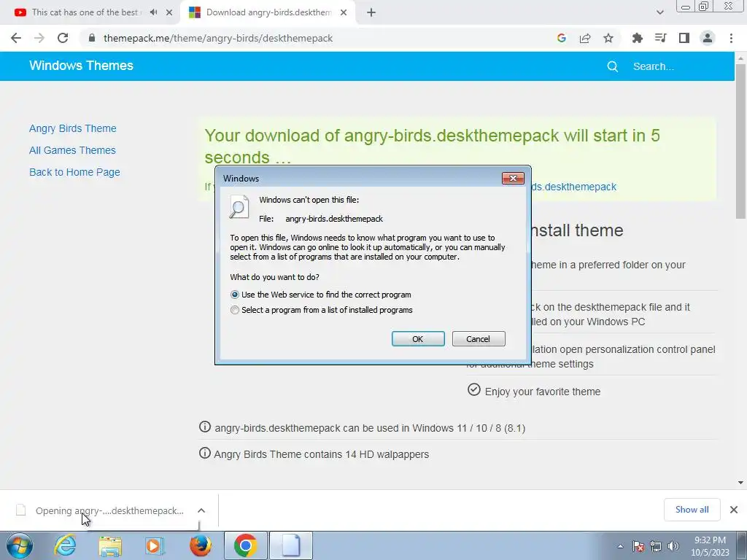Close the Download angry-birds tab

344,12
